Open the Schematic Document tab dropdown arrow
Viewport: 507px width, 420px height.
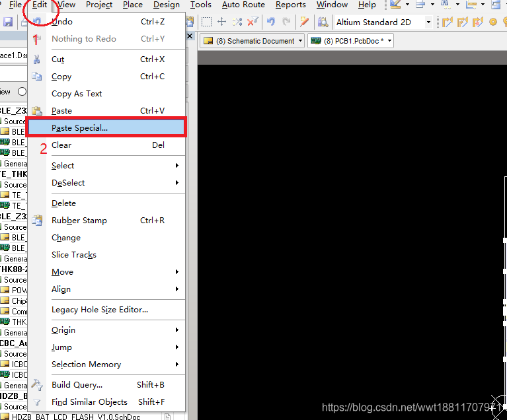pyautogui.click(x=301, y=41)
